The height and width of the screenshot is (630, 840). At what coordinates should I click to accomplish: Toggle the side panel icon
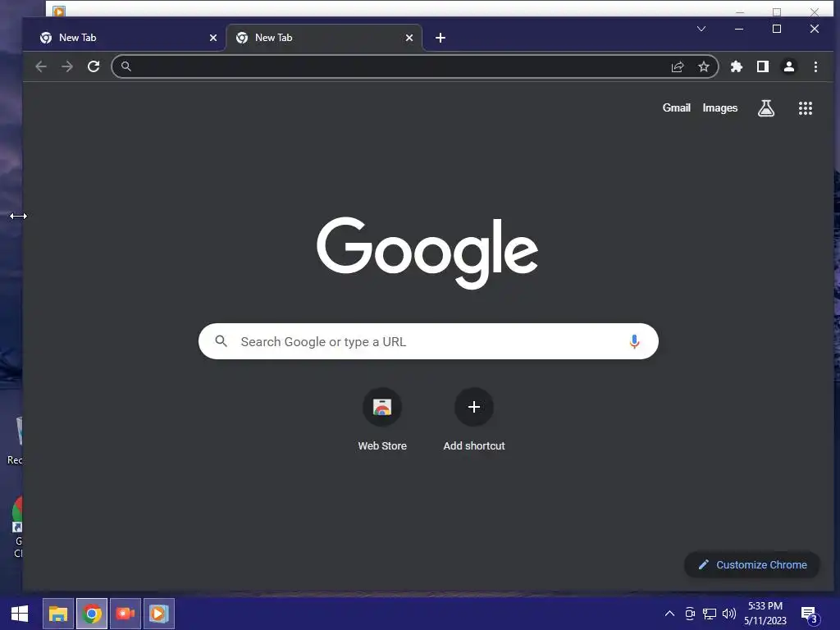click(x=763, y=66)
